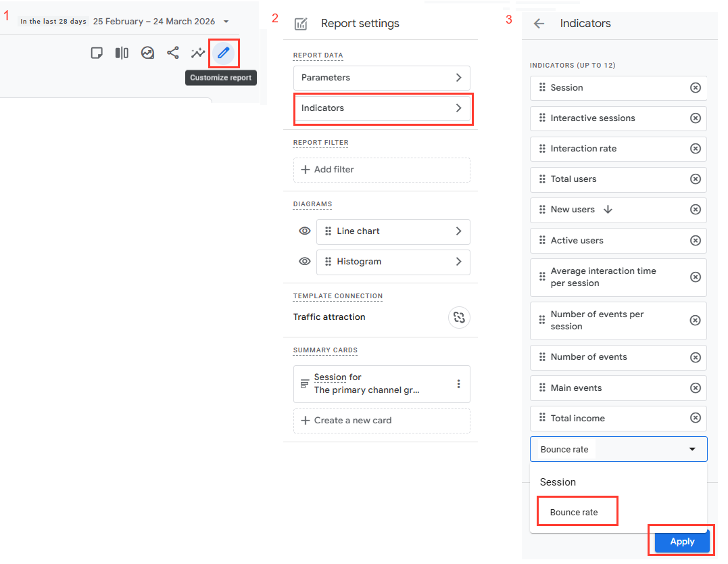Remove the Total income indicator

coord(696,418)
